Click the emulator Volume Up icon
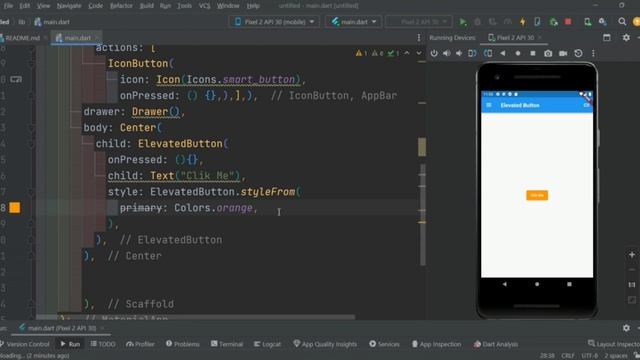 point(447,53)
